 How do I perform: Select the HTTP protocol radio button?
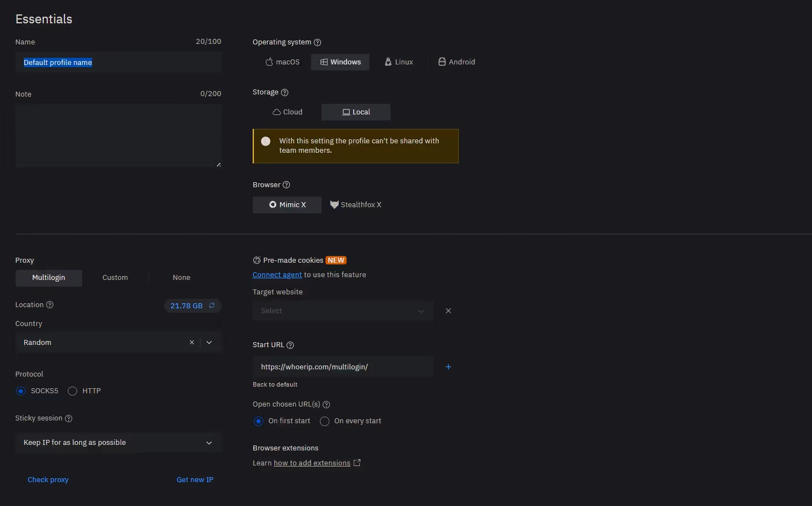72,390
